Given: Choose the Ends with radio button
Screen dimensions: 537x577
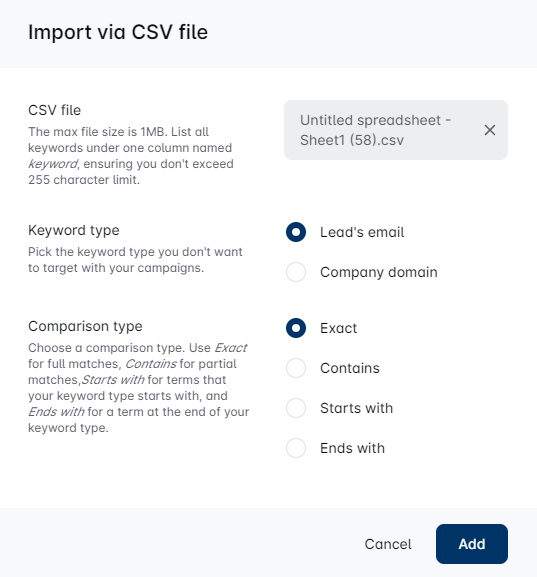Looking at the screenshot, I should coord(296,448).
